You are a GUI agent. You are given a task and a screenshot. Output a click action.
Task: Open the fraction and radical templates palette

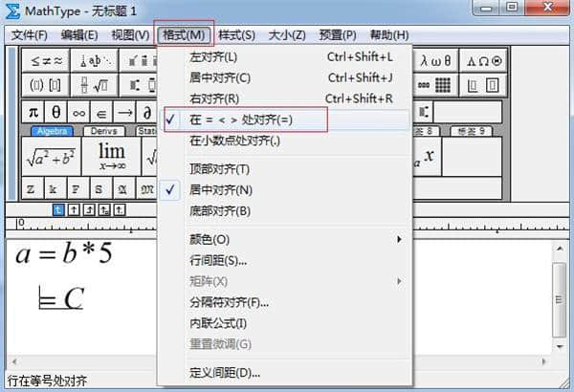pos(95,85)
